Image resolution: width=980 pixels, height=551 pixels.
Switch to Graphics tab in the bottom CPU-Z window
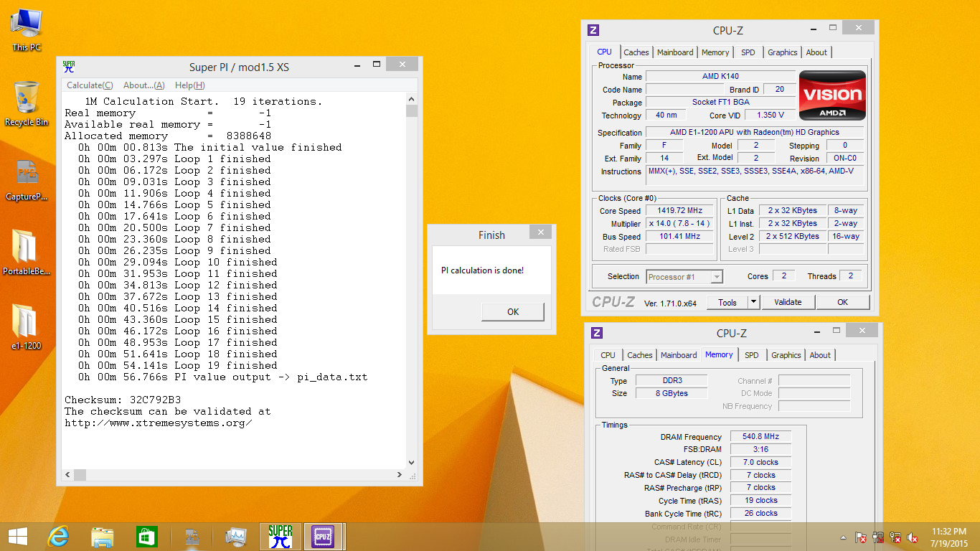click(x=786, y=355)
